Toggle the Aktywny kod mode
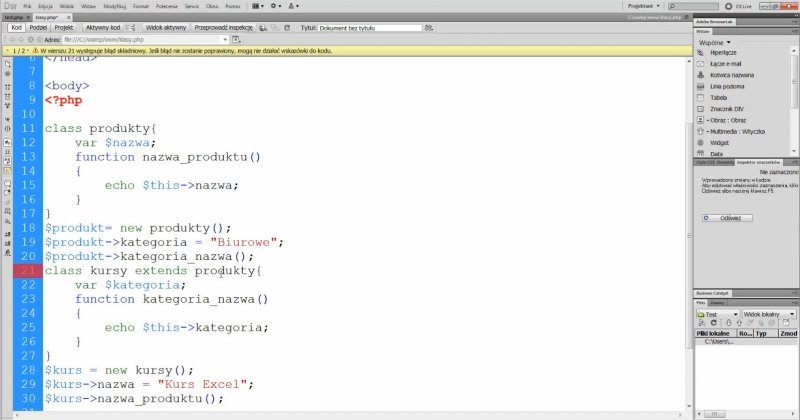The width and height of the screenshot is (800, 420). pos(103,28)
